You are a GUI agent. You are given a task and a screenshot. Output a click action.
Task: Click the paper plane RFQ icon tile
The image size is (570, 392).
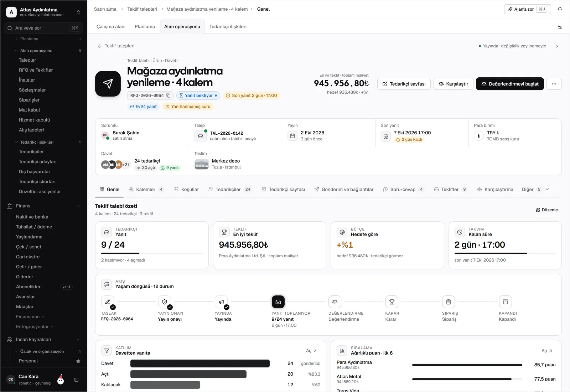[108, 84]
